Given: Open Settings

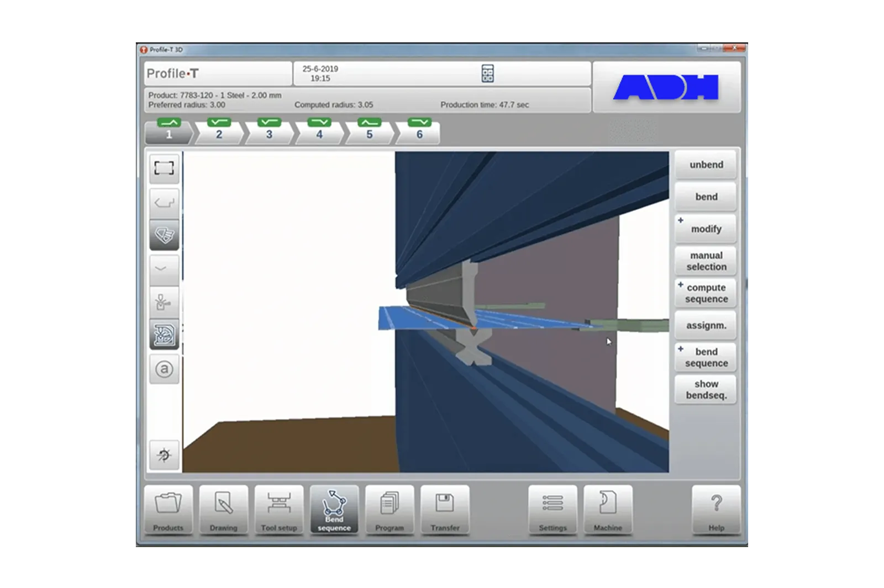Looking at the screenshot, I should coord(552,510).
